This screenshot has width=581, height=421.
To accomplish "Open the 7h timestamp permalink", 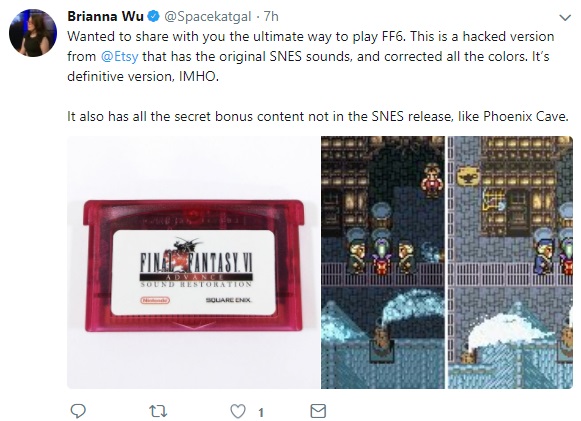I will click(x=271, y=16).
